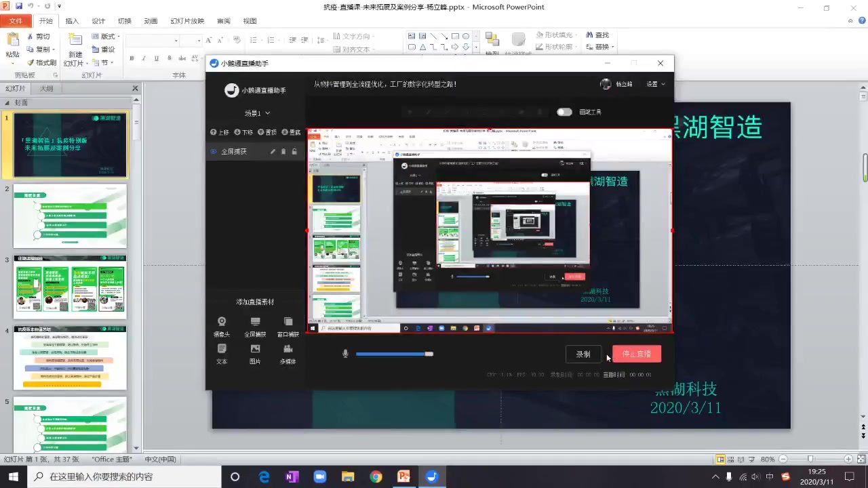This screenshot has width=868, height=488.
Task: Switch to the Transitions (切换) ribbon tab
Action: (125, 21)
